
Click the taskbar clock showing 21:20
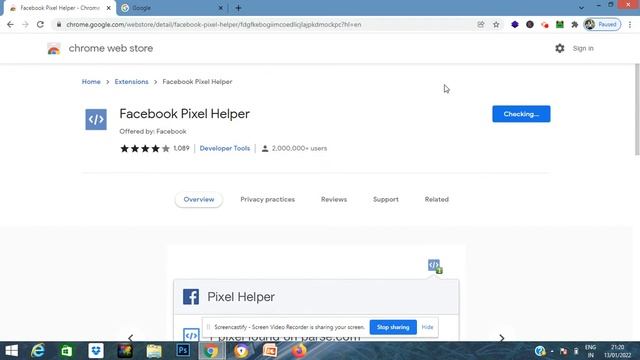pos(617,351)
